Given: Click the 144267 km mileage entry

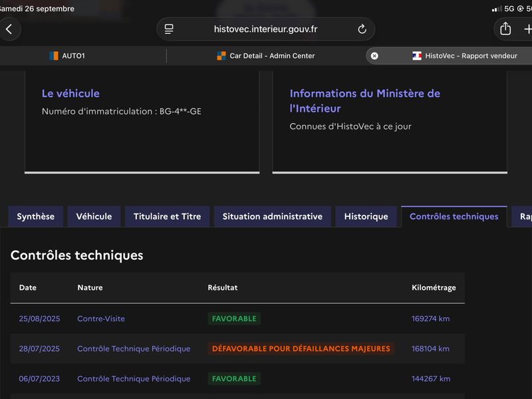Looking at the screenshot, I should pos(431,378).
